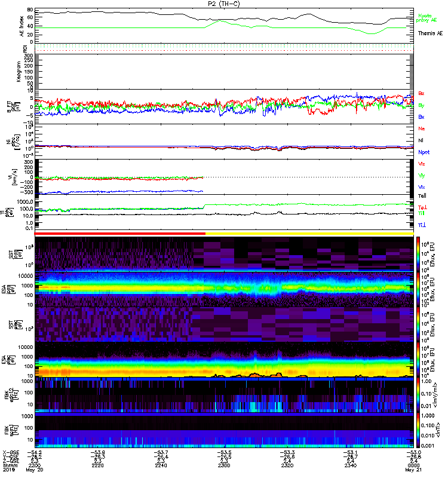
Task: Click the blue Bx legend label
Action: click(x=421, y=117)
